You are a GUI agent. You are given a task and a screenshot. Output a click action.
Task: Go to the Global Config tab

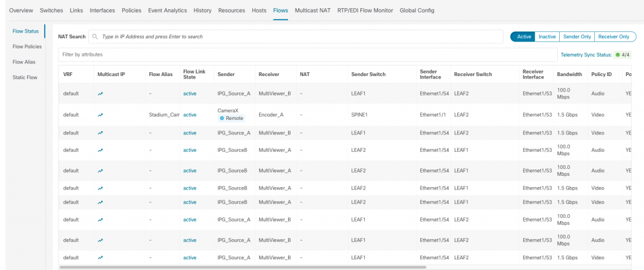(x=417, y=10)
